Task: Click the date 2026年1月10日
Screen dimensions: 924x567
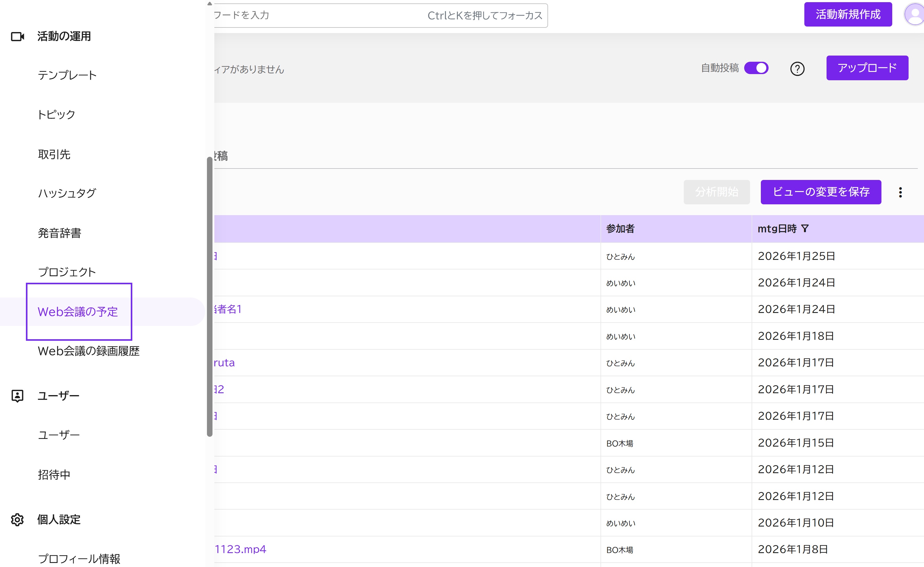Action: 796,523
